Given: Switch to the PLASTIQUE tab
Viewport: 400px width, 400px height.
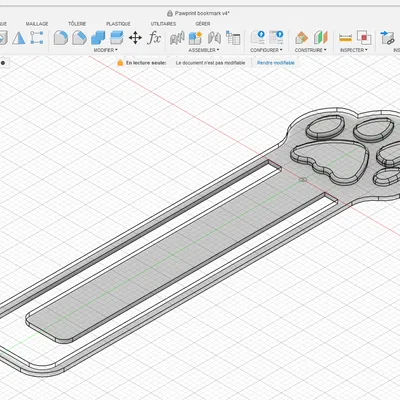Looking at the screenshot, I should [118, 24].
